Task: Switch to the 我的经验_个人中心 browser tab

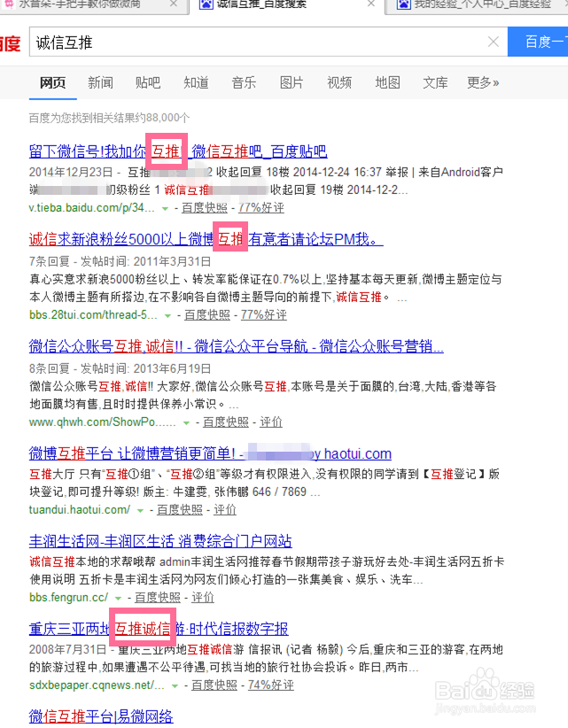Action: click(x=479, y=5)
